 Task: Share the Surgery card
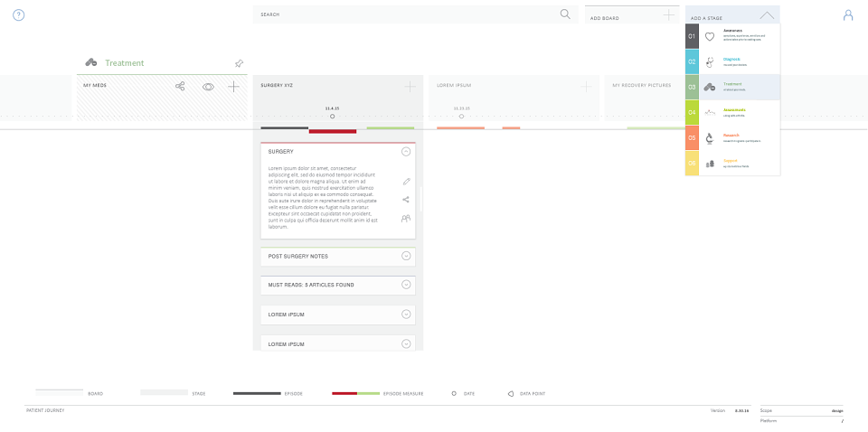point(406,200)
